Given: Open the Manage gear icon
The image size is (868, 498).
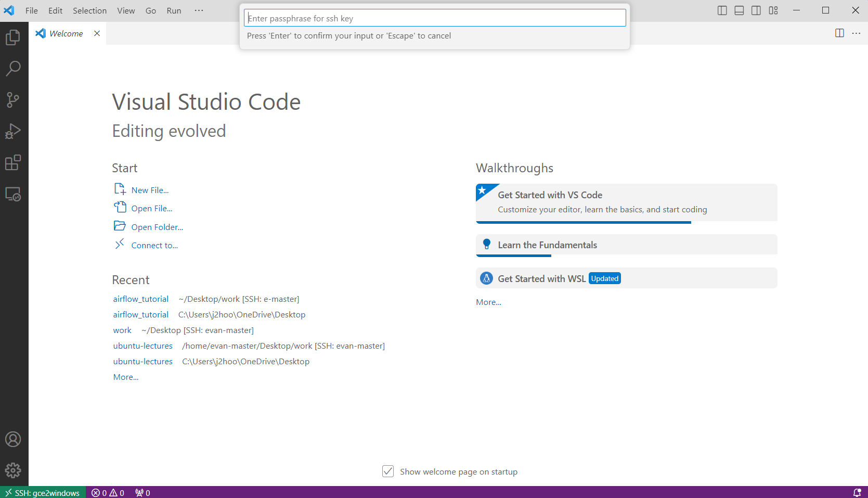Looking at the screenshot, I should [13, 470].
